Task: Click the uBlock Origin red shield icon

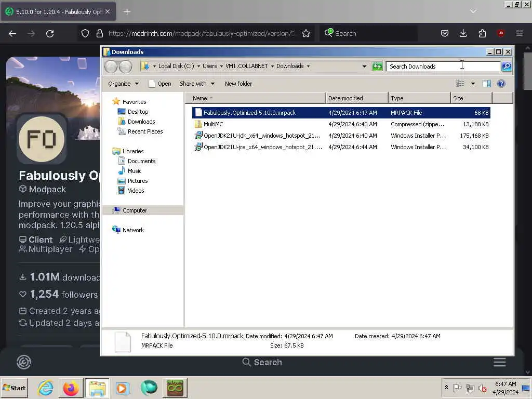Action: pyautogui.click(x=500, y=33)
